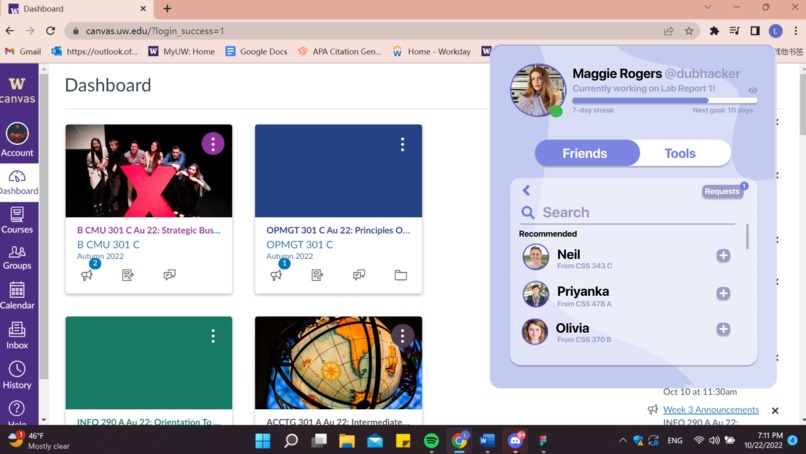Dismiss the Week 3 Announcements item
Screen dimensions: 806x454
click(775, 410)
